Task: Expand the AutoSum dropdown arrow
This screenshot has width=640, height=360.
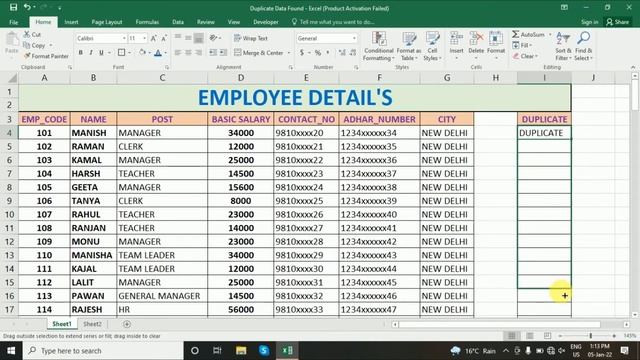Action: point(550,35)
